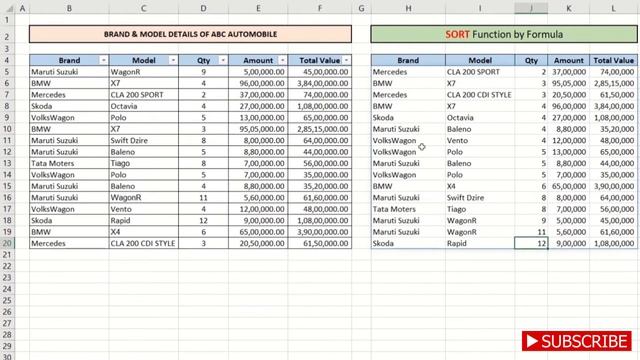Image resolution: width=640 pixels, height=360 pixels.
Task: Click the 9,00,000 amount in sorted table
Action: (x=569, y=243)
